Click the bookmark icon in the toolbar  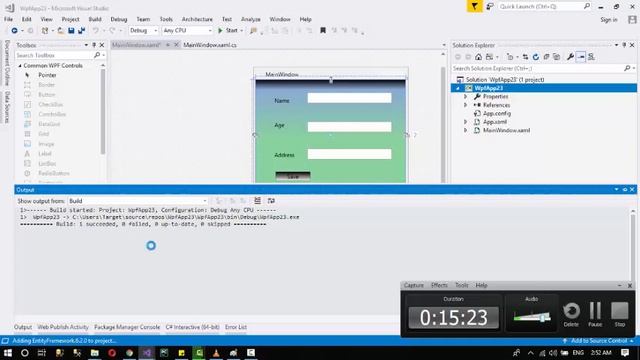pyautogui.click(x=323, y=31)
